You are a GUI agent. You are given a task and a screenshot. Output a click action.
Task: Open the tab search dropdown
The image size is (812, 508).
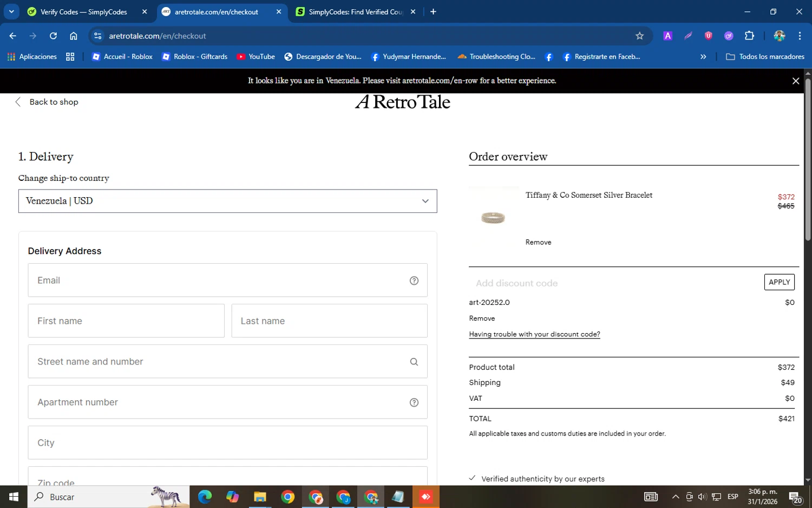[11, 11]
